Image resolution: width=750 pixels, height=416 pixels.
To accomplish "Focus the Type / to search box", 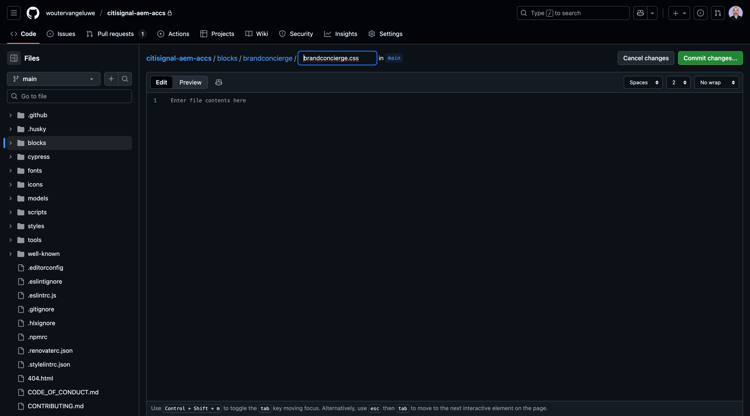I will point(573,13).
